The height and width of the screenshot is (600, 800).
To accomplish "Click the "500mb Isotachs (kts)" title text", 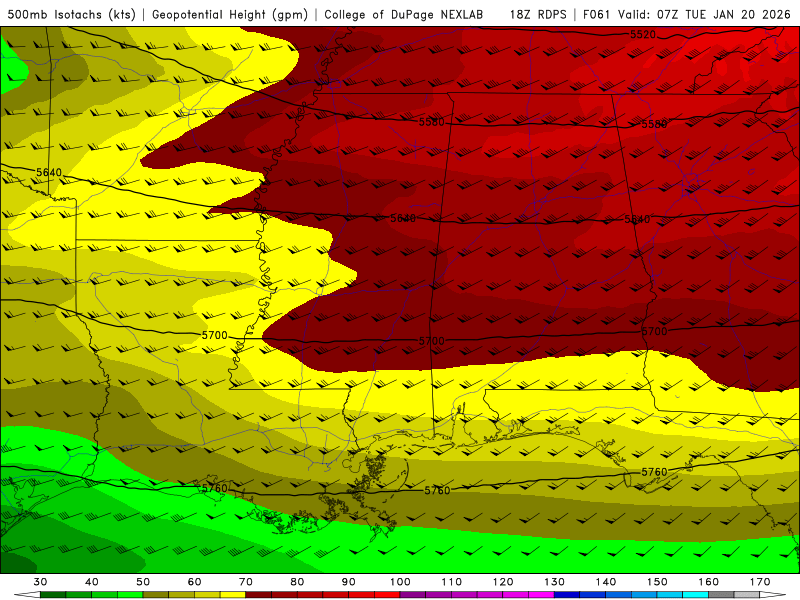I will pos(72,15).
